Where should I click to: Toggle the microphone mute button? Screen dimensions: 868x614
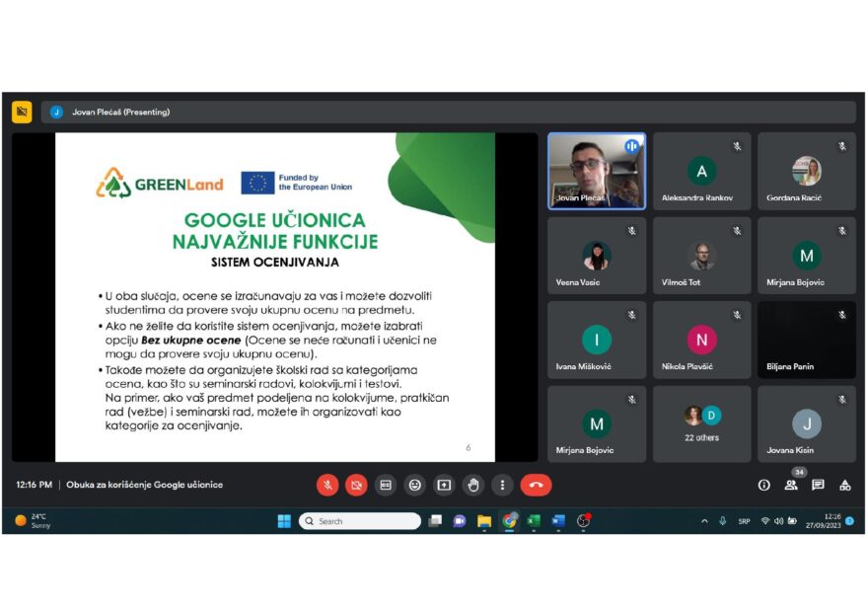[x=327, y=486]
